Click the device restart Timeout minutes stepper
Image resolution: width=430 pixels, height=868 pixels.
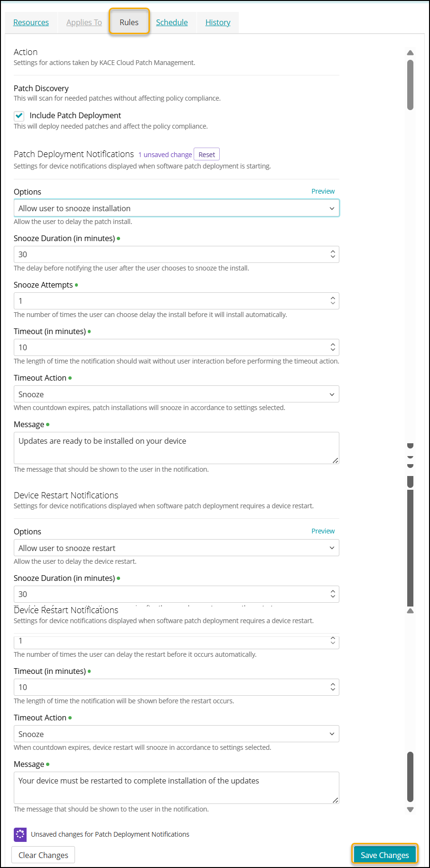click(x=333, y=687)
